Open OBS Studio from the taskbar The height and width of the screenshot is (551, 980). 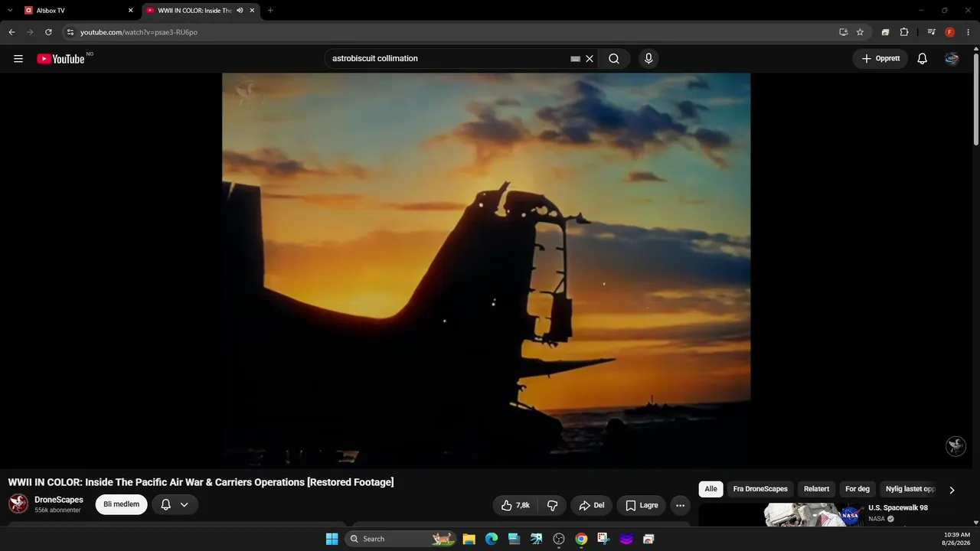point(559,539)
